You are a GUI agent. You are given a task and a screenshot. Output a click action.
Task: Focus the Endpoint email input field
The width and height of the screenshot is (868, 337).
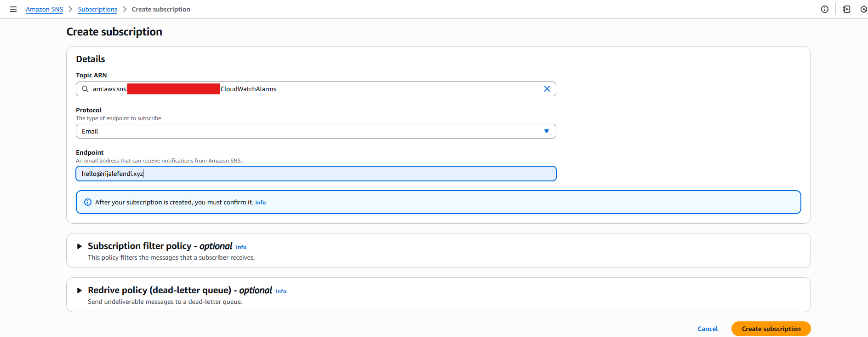tap(315, 174)
